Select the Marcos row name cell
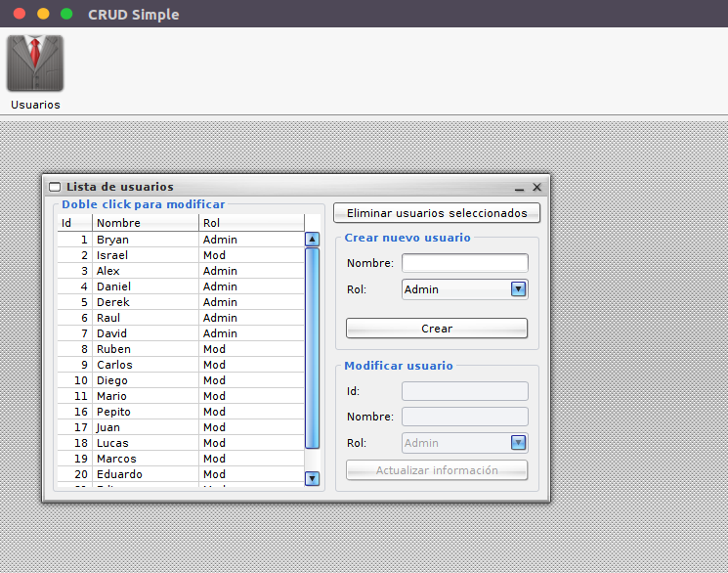This screenshot has height=573, width=728. click(x=146, y=459)
